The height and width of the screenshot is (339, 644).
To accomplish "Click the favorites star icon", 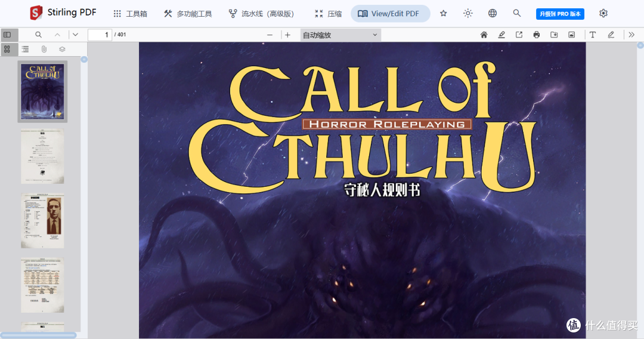I will pyautogui.click(x=443, y=14).
